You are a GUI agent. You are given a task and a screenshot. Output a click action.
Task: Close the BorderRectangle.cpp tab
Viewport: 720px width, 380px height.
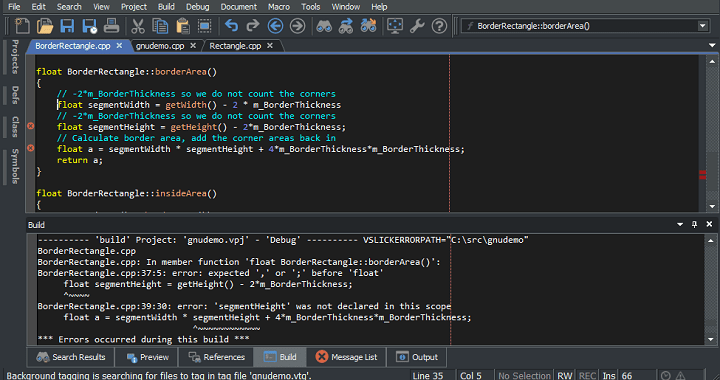point(119,45)
